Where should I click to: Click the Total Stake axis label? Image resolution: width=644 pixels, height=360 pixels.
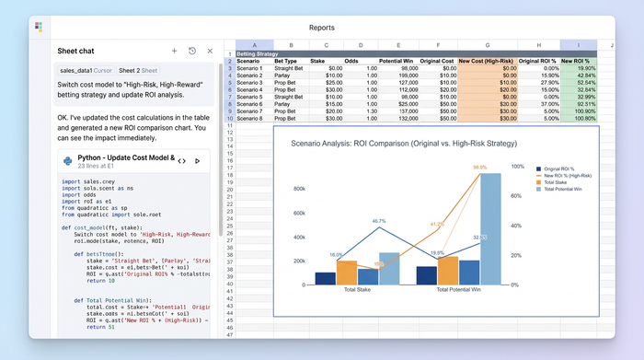tap(357, 290)
